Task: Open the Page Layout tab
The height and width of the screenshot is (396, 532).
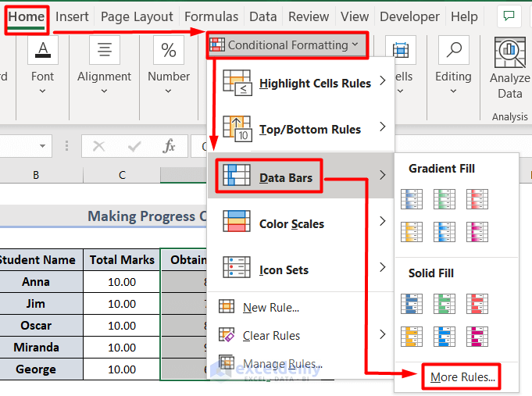Action: coord(137,16)
